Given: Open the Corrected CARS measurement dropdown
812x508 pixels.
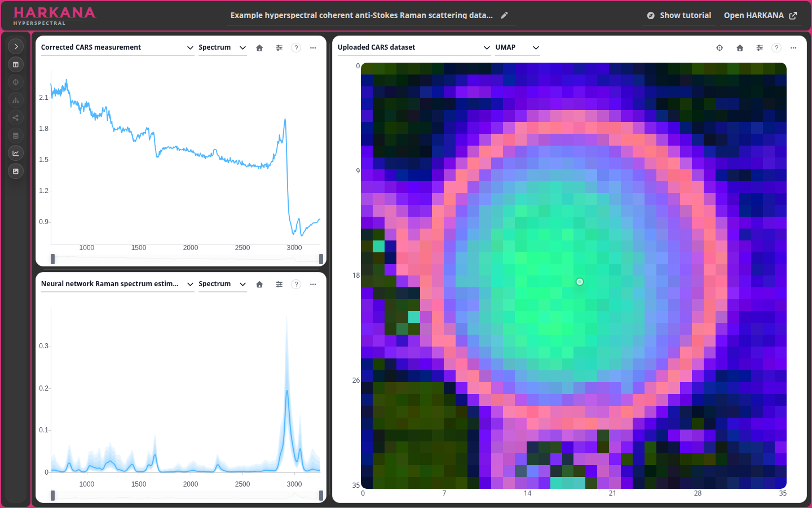Looking at the screenshot, I should pyautogui.click(x=117, y=47).
